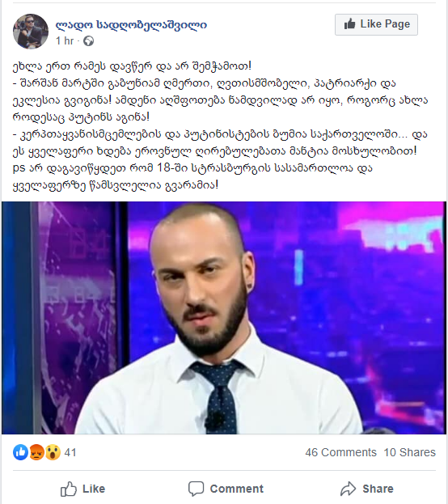Open the author's profile picture

31,32
